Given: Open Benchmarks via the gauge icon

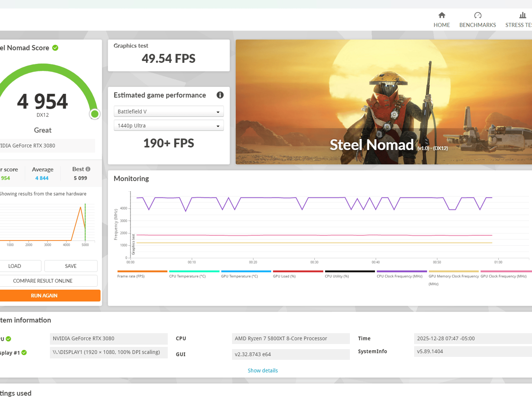Looking at the screenshot, I should point(477,15).
